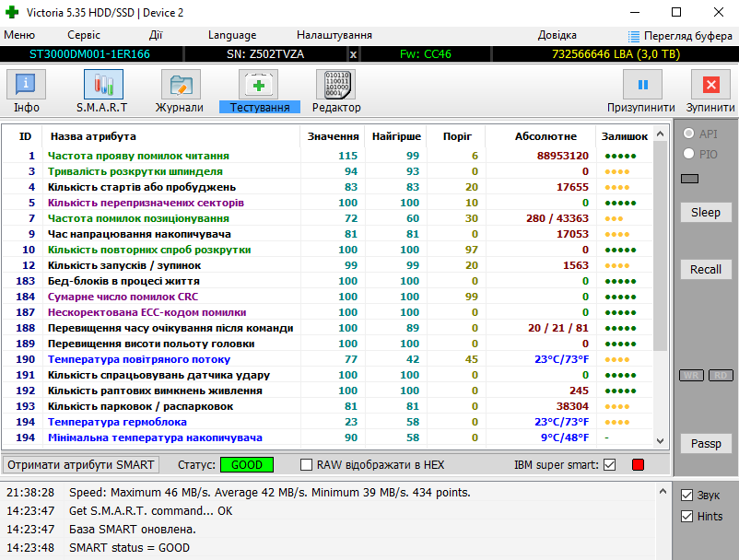Click the red square next to IBM super smart
Image resolution: width=739 pixels, height=560 pixels.
pyautogui.click(x=637, y=465)
